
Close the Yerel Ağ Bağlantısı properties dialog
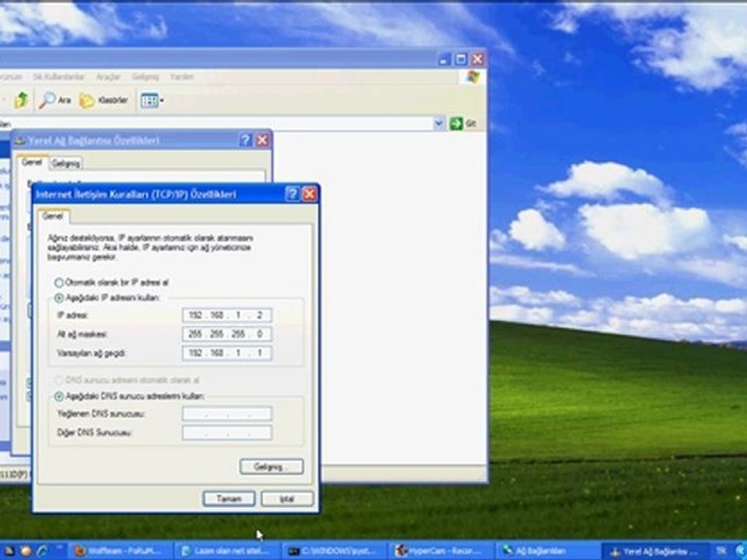point(262,140)
